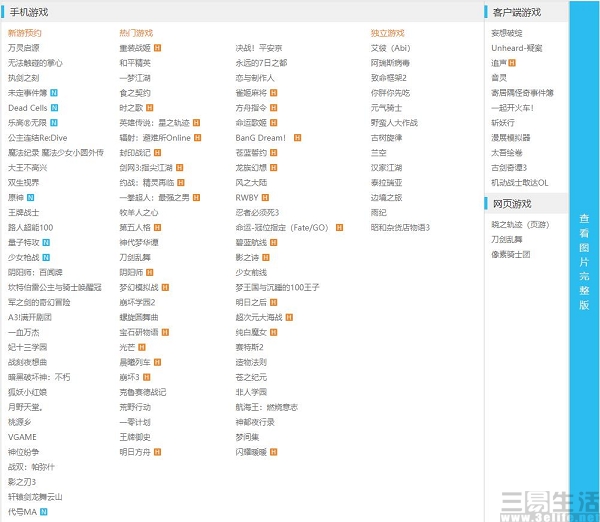The width and height of the screenshot is (600, 522).
Task: Open the 像素骑士团 web game link
Action: coord(510,254)
